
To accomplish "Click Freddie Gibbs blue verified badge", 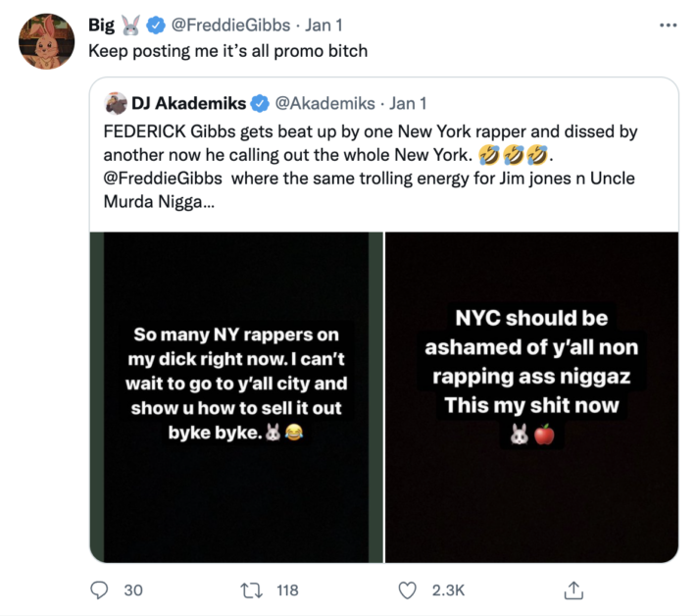I will (x=156, y=25).
